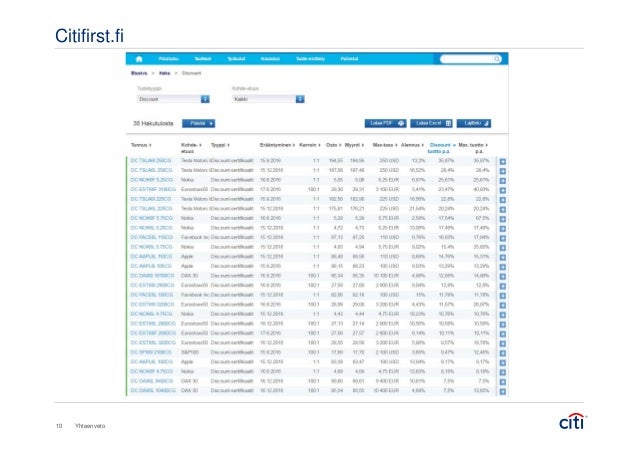This screenshot has width=638, height=452.
Task: Sort by Max. tuotto p.a. column header
Action: click(x=473, y=148)
